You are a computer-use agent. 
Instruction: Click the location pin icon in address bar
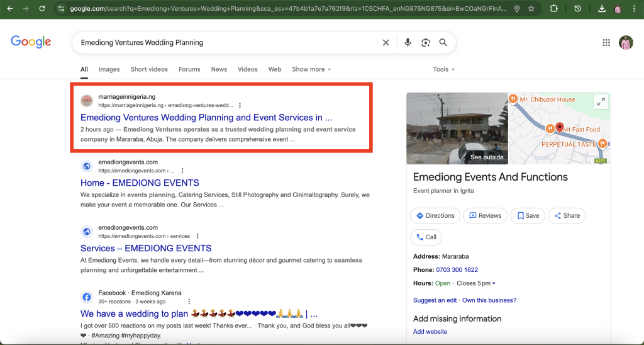coord(517,9)
